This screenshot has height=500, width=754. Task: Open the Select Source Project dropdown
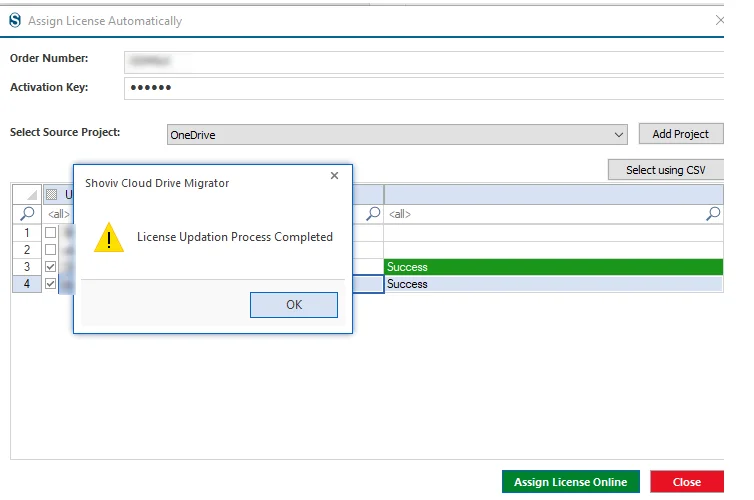(397, 135)
